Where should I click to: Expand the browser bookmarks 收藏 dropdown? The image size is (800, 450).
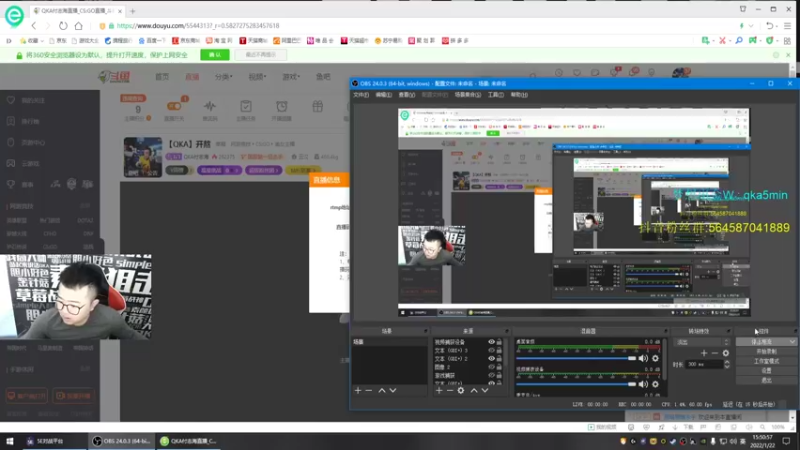[x=42, y=41]
